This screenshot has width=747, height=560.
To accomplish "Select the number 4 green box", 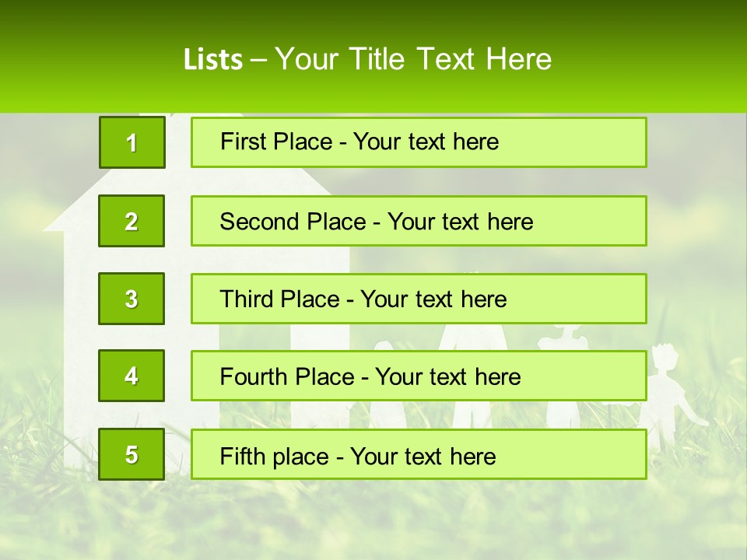I will pos(132,376).
